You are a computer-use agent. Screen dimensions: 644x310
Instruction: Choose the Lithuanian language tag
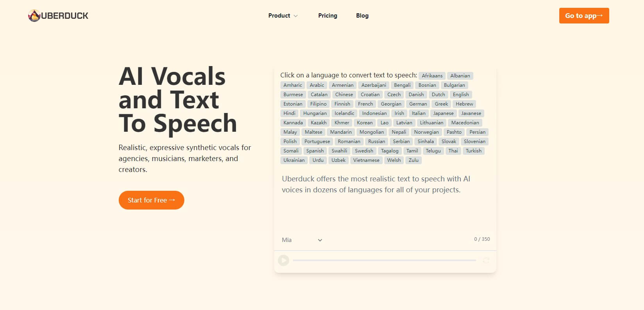(x=432, y=123)
